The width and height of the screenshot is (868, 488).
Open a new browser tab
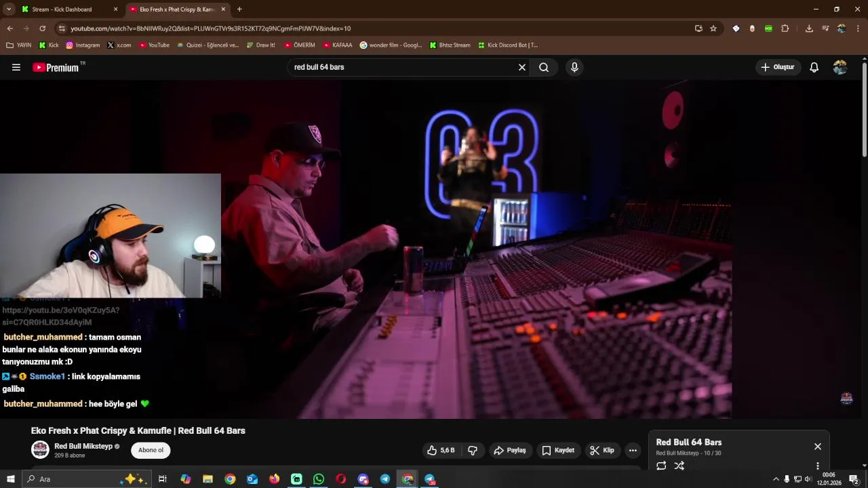coord(239,9)
